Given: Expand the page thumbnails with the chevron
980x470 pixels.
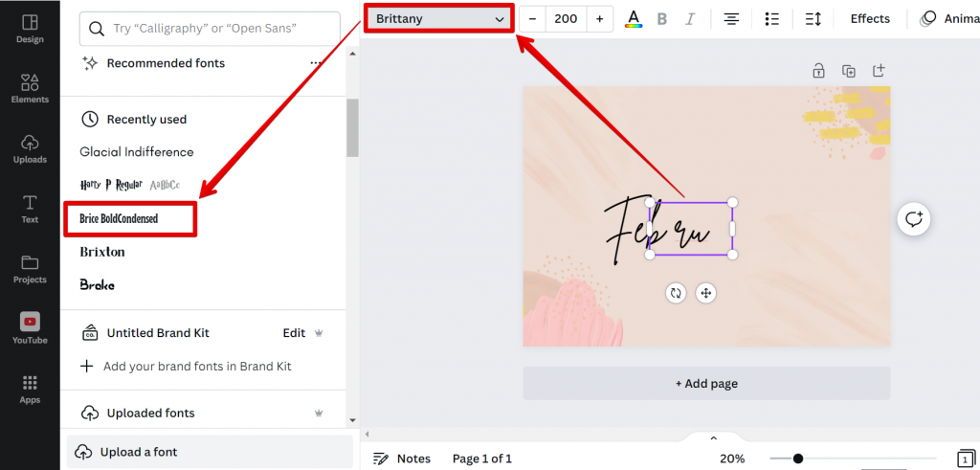Looking at the screenshot, I should [714, 437].
